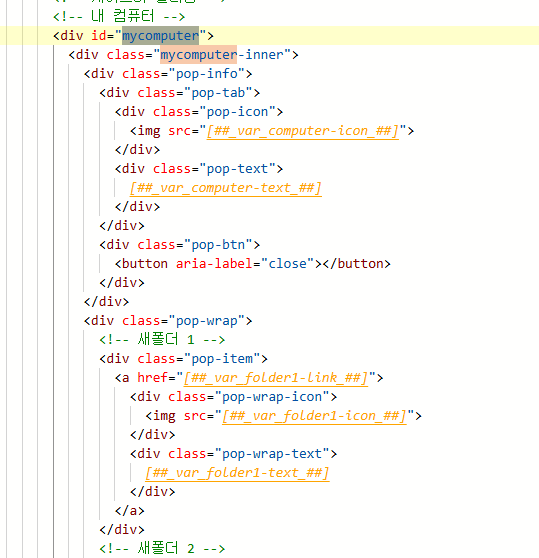Click the highlighted "mycomputer" id value
Viewport: 539px width, 558px height.
[160, 36]
